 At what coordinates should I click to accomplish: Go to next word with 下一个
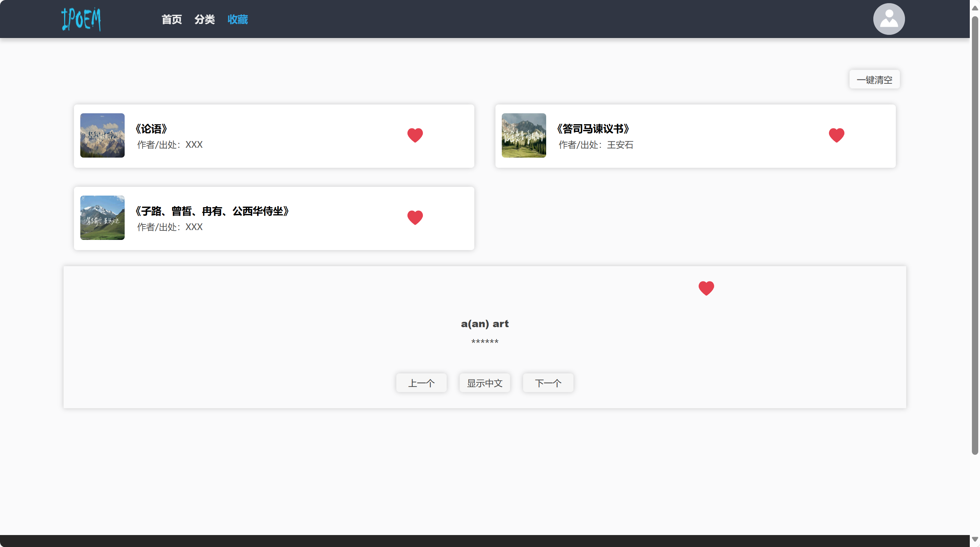(x=548, y=383)
